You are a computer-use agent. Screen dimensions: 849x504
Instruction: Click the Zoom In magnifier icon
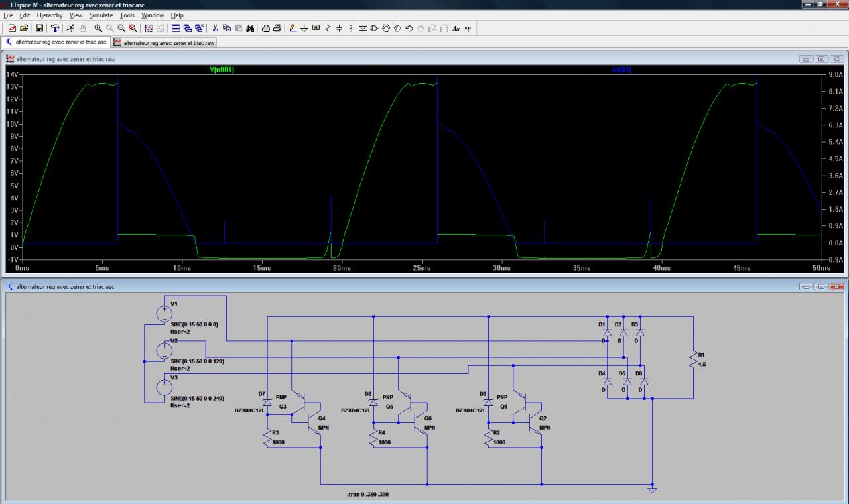tap(98, 28)
